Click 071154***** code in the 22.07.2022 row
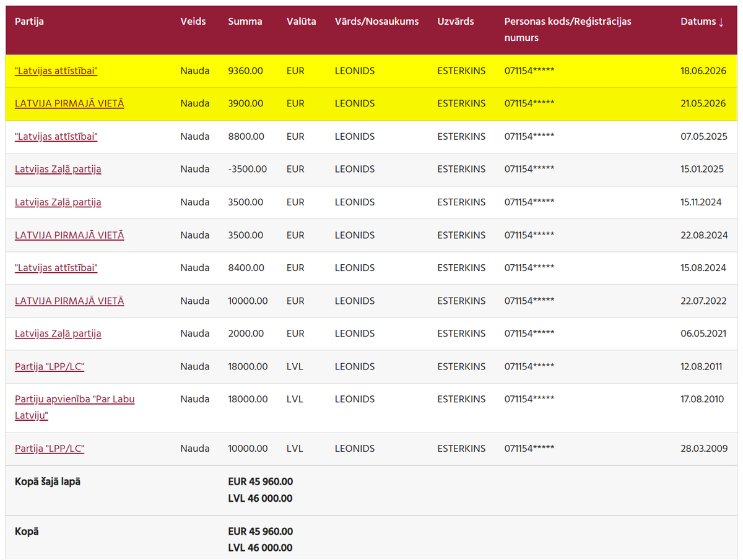The height and width of the screenshot is (560, 743). tap(529, 301)
